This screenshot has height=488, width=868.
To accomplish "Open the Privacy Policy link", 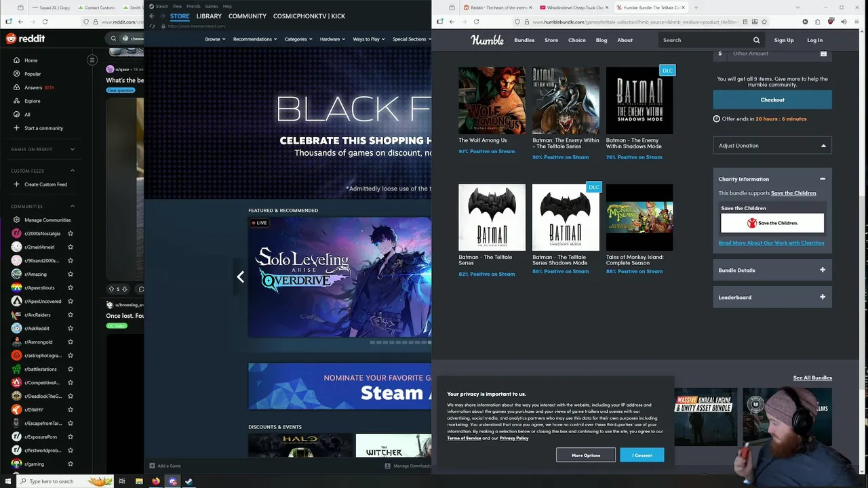I will pyautogui.click(x=514, y=438).
